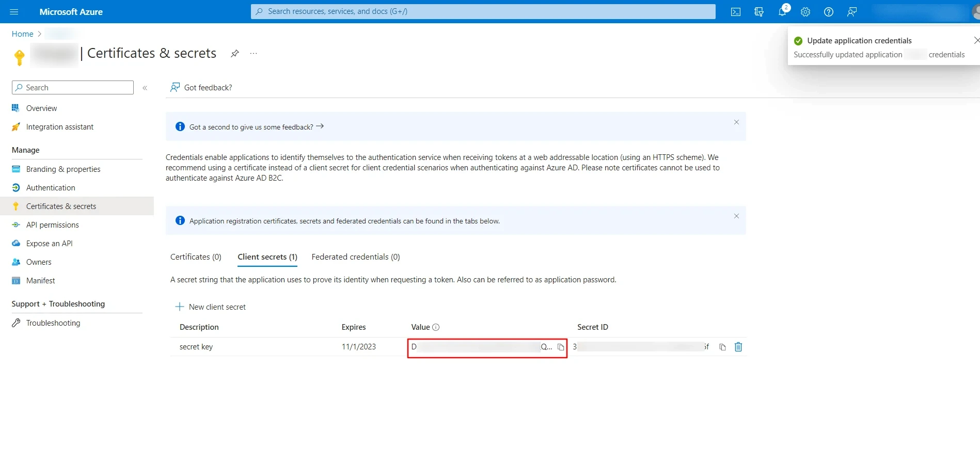This screenshot has height=449, width=980.
Task: Open Overview in the sidebar
Action: click(x=41, y=108)
